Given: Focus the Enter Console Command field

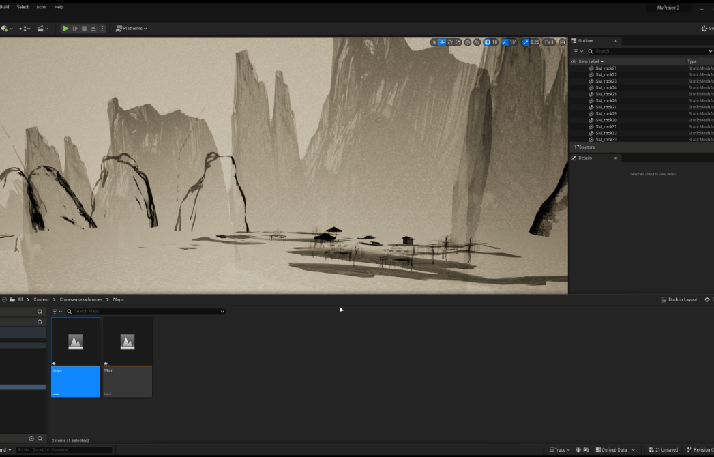Looking at the screenshot, I should pos(64,450).
